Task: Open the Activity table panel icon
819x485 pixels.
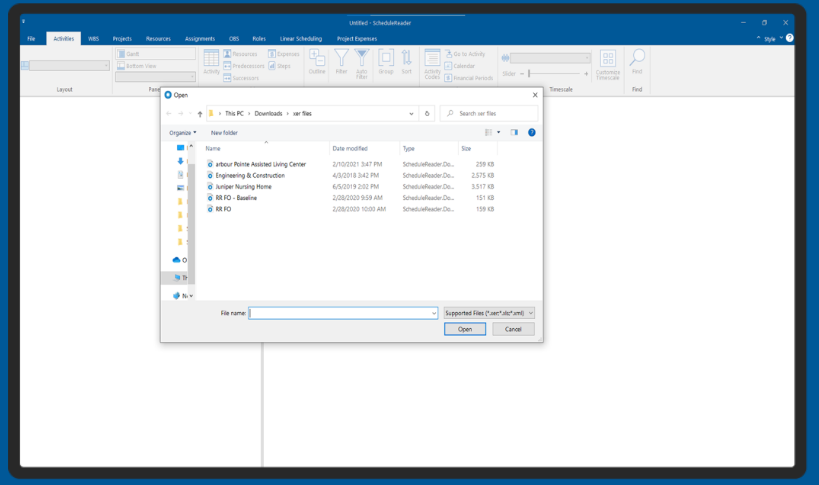Action: coord(211,62)
